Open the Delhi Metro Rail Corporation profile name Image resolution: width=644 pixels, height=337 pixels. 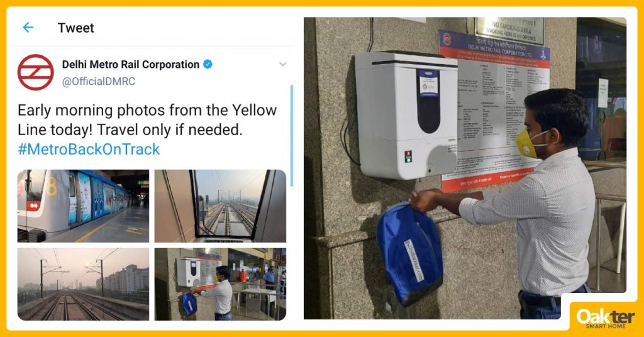(x=131, y=64)
